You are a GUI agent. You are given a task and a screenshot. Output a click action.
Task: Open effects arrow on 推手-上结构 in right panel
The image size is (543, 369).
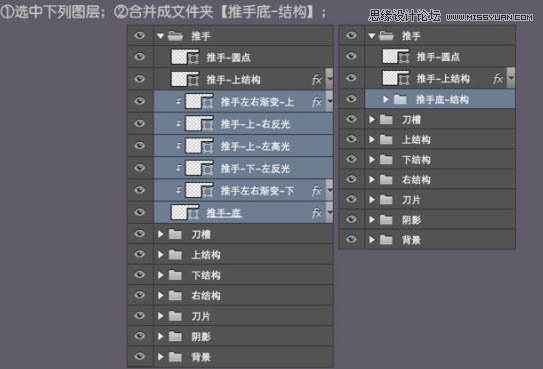coord(511,79)
